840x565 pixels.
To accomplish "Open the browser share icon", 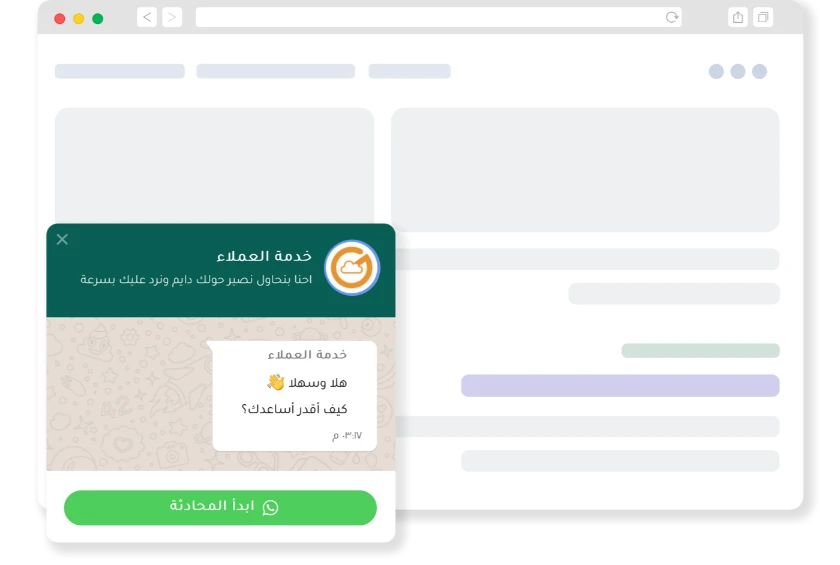I will click(738, 18).
